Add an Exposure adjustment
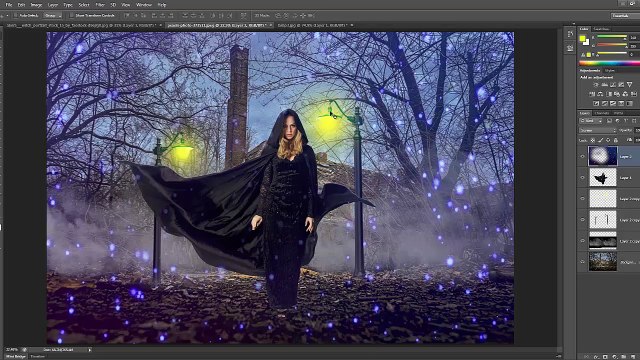Screen dimensions: 640x360 pos(621,85)
